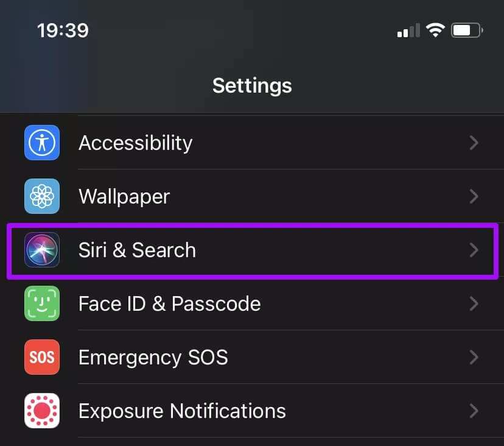
Task: Tap the green Face ID icon
Action: tap(42, 303)
